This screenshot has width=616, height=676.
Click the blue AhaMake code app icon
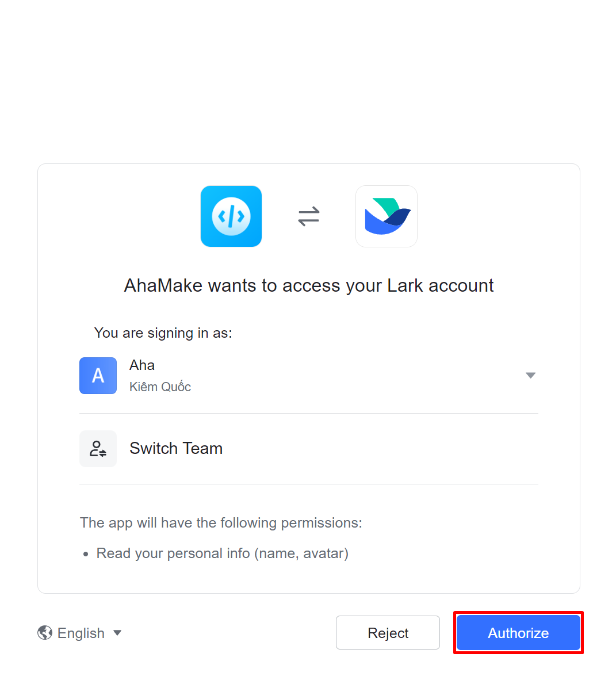231,216
